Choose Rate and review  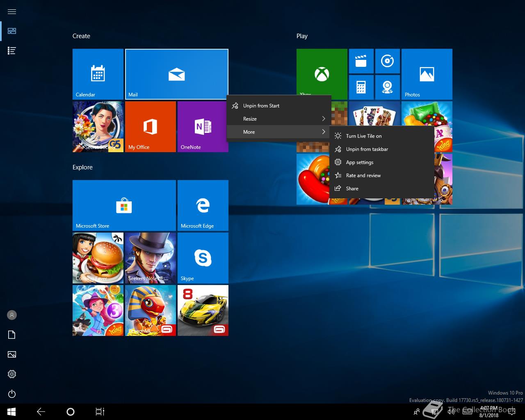click(382, 176)
